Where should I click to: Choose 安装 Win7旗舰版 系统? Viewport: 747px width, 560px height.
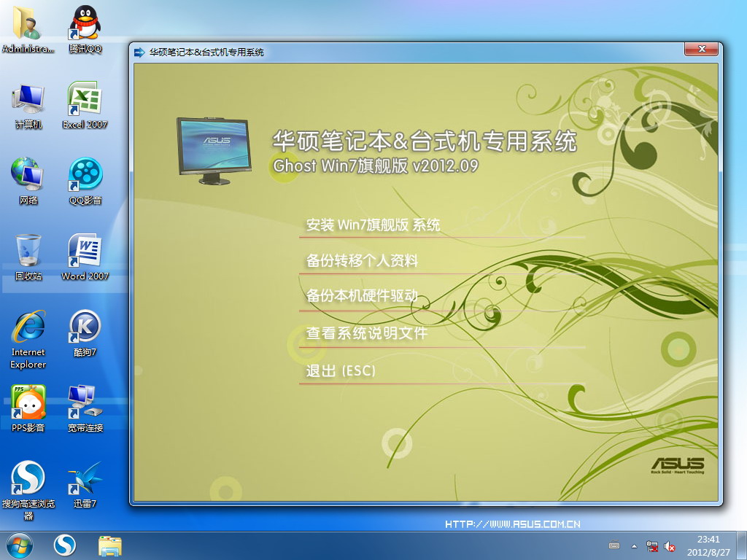pos(373,225)
